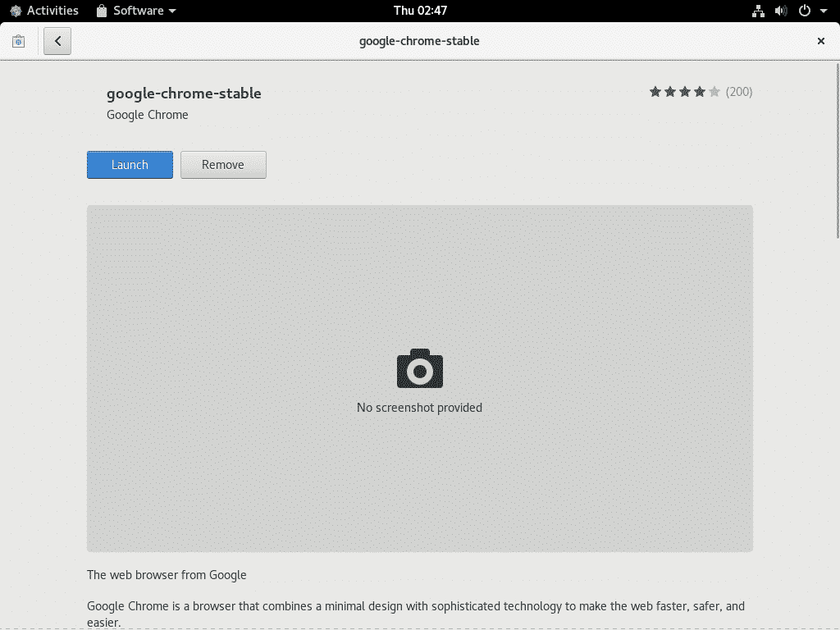Click the Google Chrome subtitle text
Screen dimensions: 840x630
[x=148, y=115]
